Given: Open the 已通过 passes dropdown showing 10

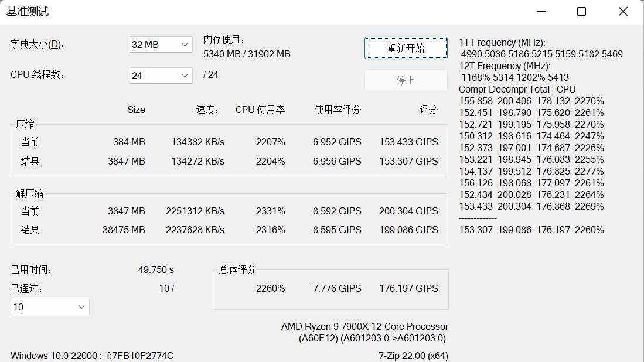Looking at the screenshot, I should (x=49, y=306).
